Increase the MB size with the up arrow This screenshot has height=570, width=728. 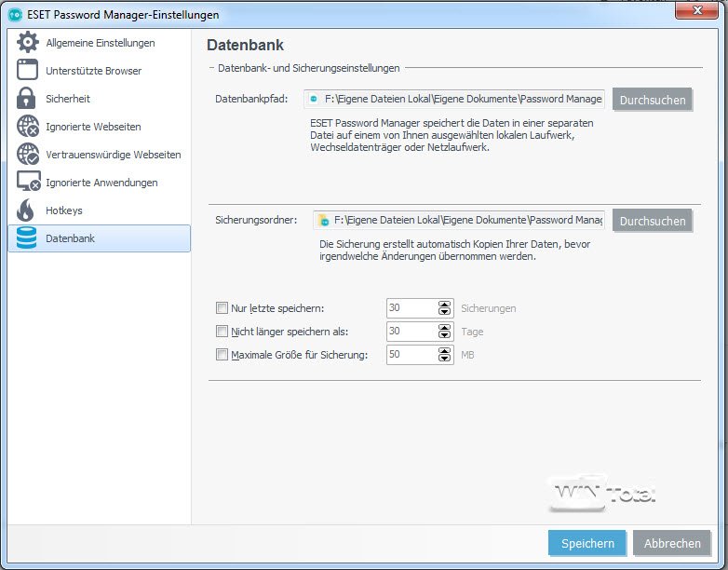pyautogui.click(x=444, y=351)
